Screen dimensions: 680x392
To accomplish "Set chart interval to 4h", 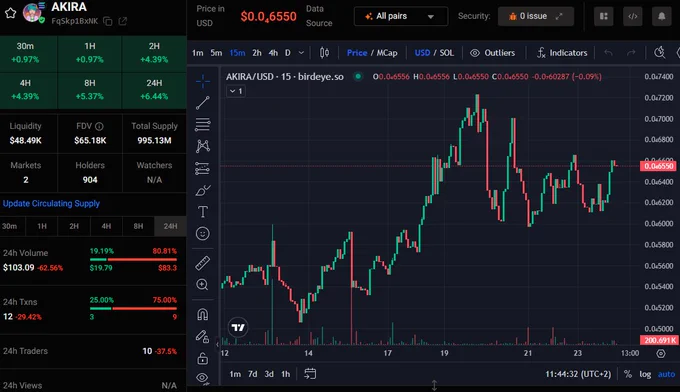I will [x=273, y=53].
